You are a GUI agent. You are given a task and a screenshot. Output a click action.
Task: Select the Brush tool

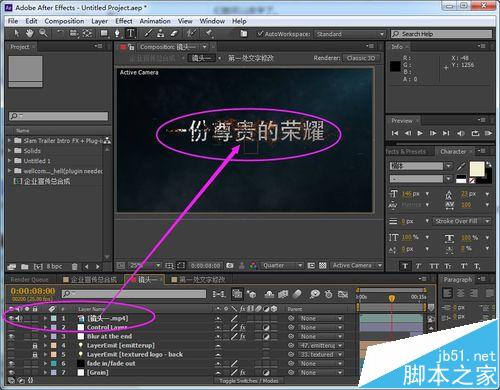tap(148, 33)
